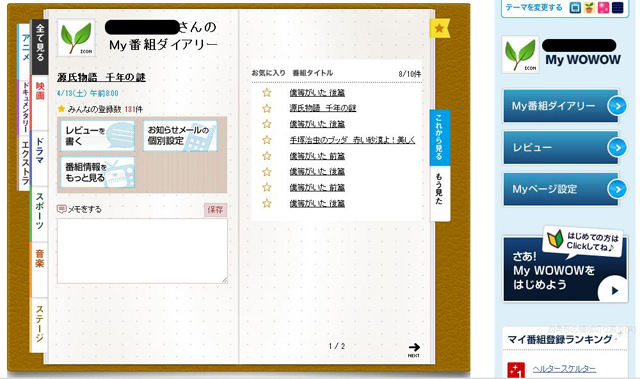Open the 映画 category tab
640x379 pixels.
click(x=40, y=91)
